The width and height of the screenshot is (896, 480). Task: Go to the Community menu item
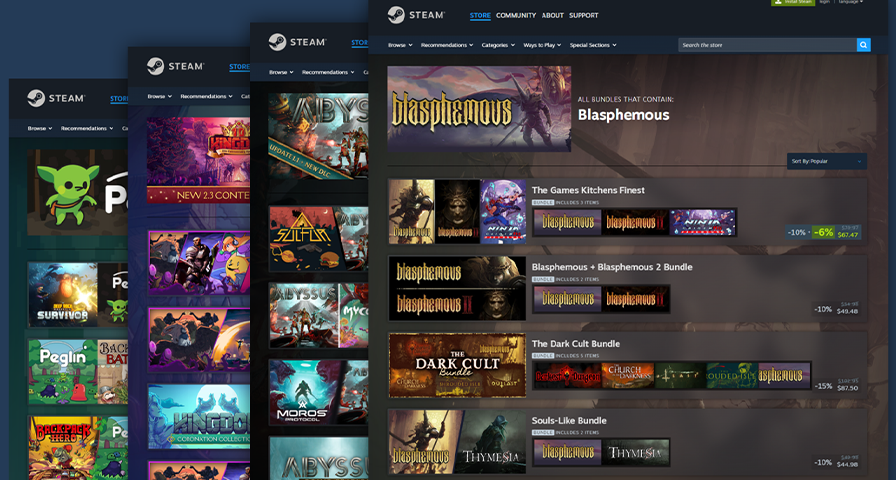tap(516, 16)
